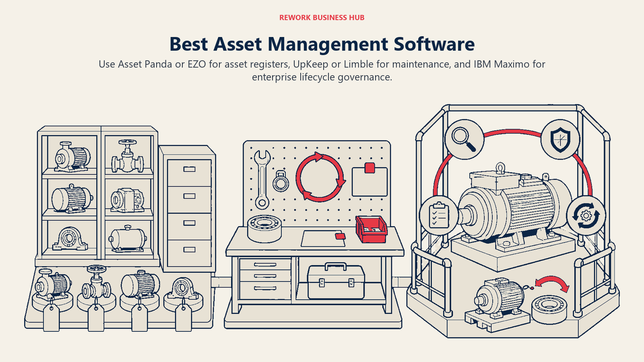644x362 pixels.
Task: Click the red parts bin on workbench
Action: click(x=371, y=229)
